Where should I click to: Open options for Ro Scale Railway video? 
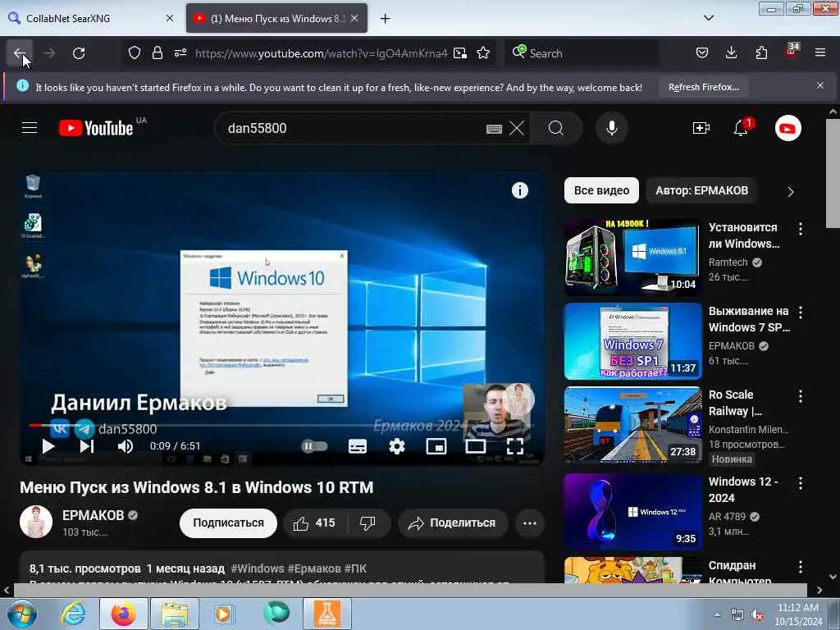[801, 396]
